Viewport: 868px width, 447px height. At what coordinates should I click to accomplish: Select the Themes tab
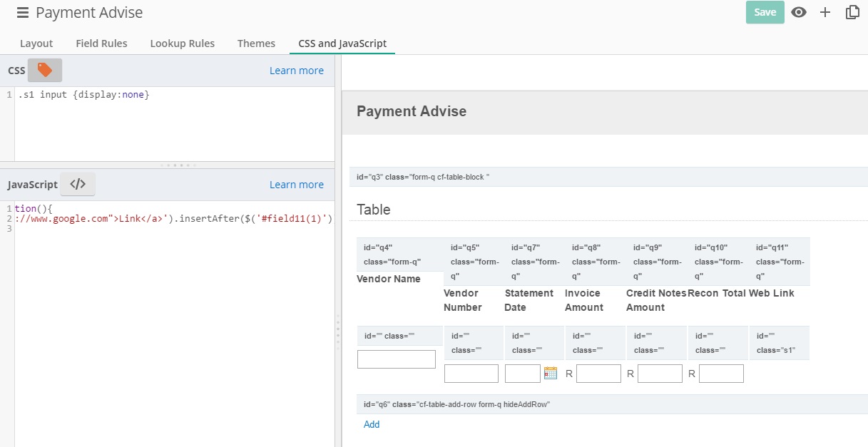(x=256, y=43)
